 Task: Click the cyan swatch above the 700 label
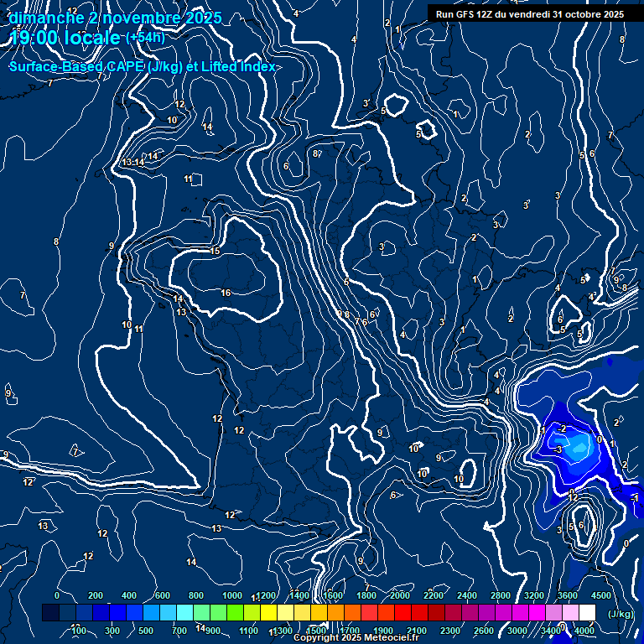click(x=184, y=612)
